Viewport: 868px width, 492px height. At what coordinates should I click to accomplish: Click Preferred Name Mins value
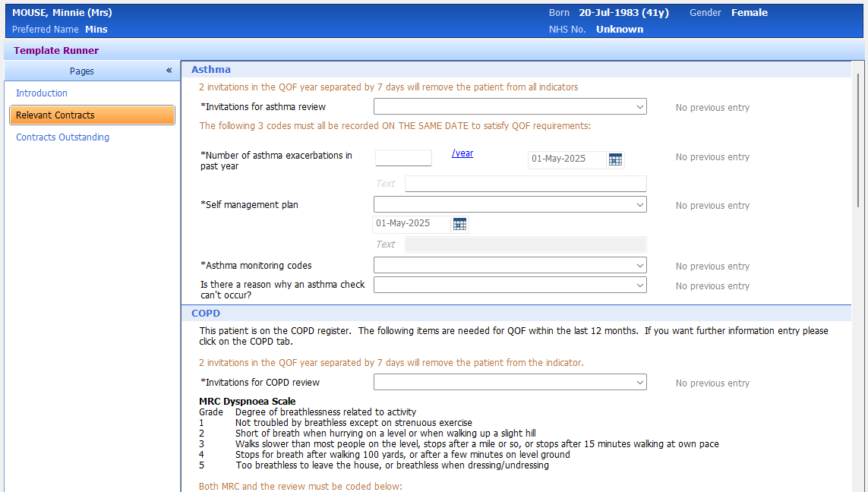[96, 30]
